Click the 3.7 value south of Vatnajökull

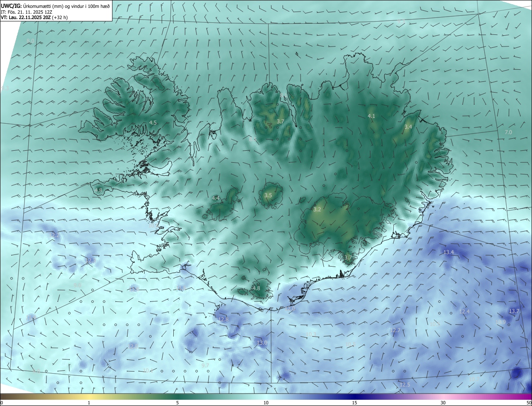click(x=348, y=257)
